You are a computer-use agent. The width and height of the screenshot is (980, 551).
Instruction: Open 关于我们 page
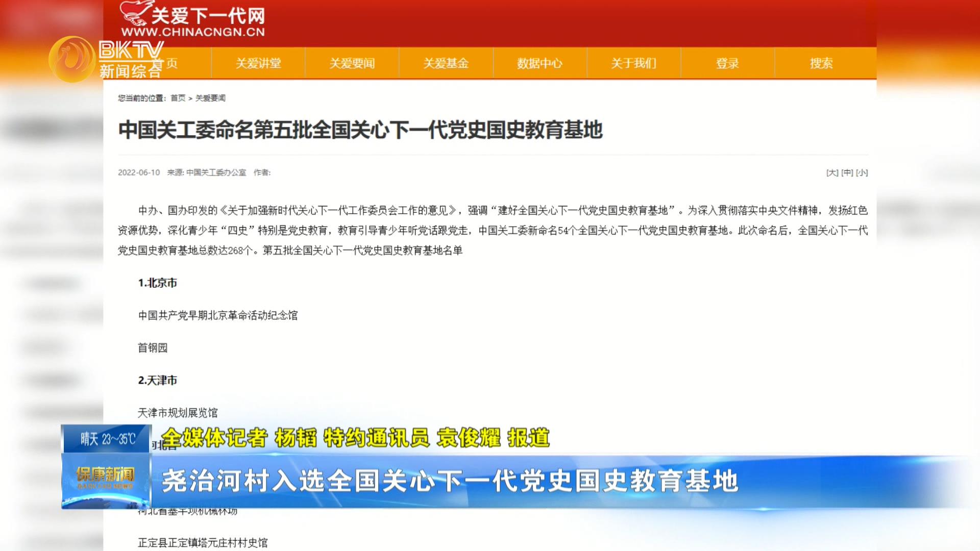pos(633,63)
